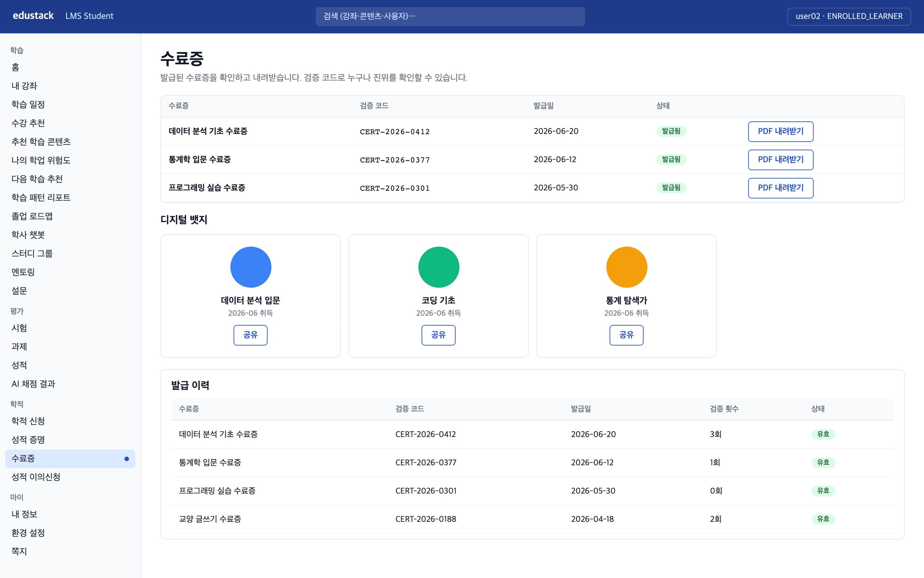Share the 통계 탐색가 badge

click(x=626, y=335)
